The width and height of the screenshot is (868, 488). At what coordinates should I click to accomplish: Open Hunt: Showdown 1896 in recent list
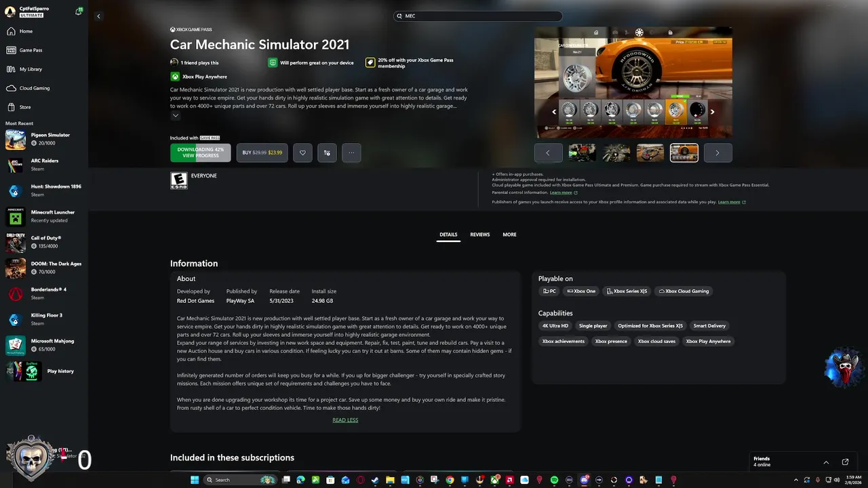click(x=44, y=190)
